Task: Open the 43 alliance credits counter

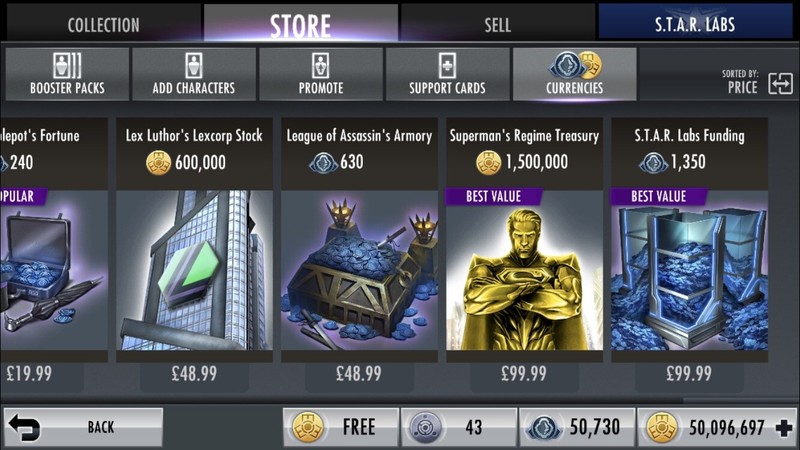Action: tap(459, 427)
